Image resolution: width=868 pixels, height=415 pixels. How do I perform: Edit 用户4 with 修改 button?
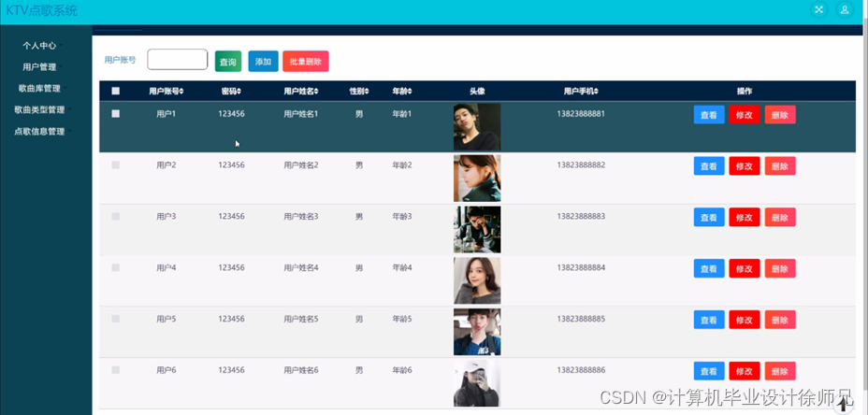(x=745, y=268)
